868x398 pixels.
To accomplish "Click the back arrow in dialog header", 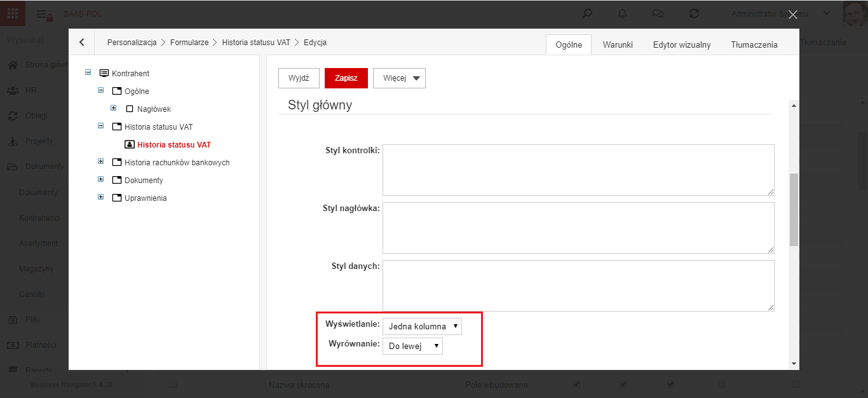I will 82,43.
